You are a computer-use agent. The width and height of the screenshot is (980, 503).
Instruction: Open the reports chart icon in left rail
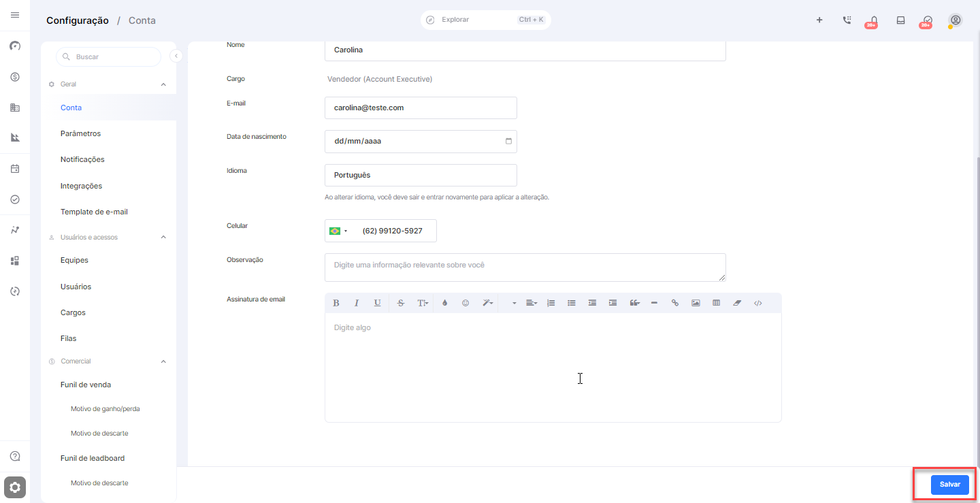pyautogui.click(x=15, y=137)
